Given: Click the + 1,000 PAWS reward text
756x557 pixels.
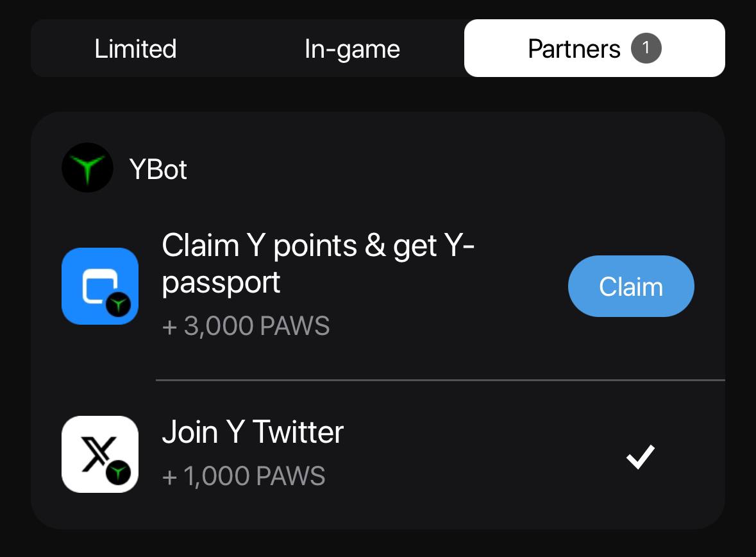Looking at the screenshot, I should click(244, 476).
